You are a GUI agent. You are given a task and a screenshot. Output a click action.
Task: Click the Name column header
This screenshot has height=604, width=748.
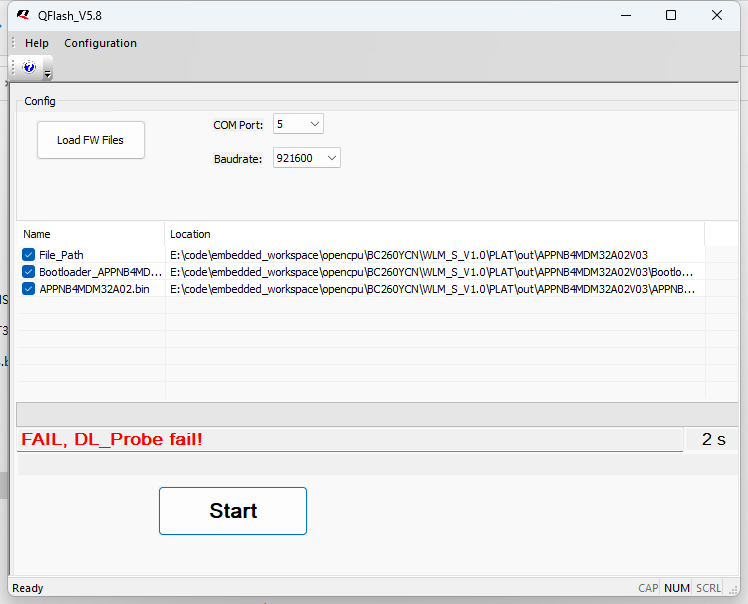click(91, 234)
